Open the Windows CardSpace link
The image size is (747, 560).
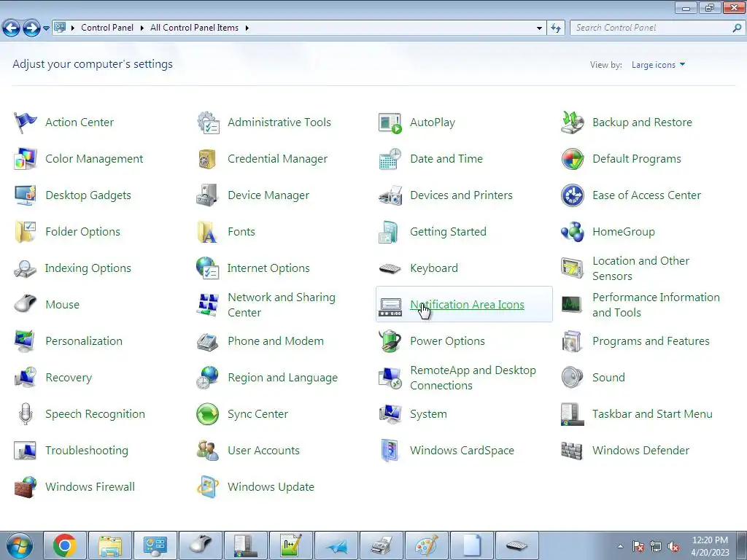462,451
